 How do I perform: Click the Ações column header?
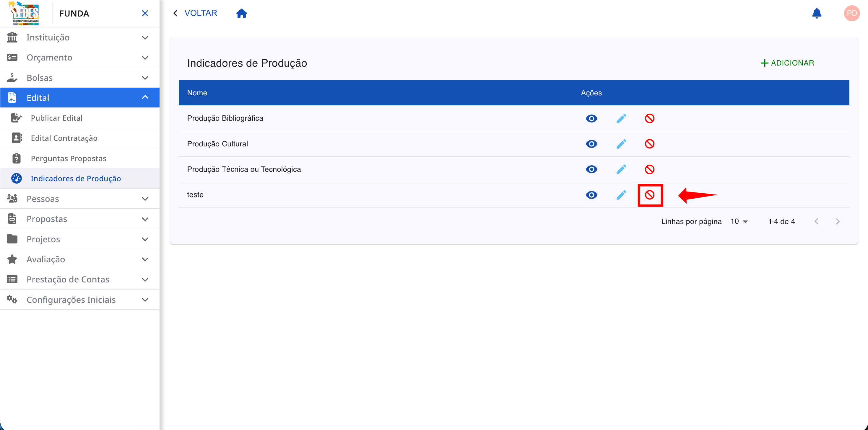591,93
